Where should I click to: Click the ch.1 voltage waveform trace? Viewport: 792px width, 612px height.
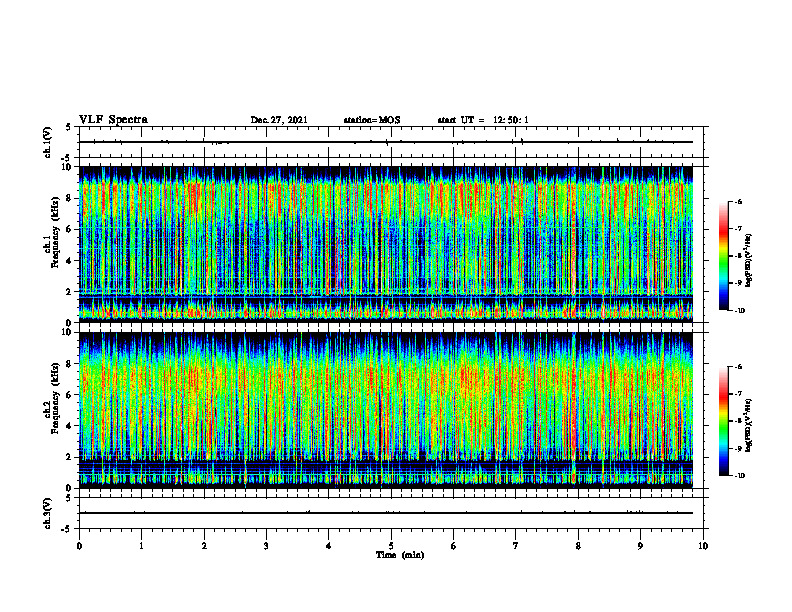(386, 142)
